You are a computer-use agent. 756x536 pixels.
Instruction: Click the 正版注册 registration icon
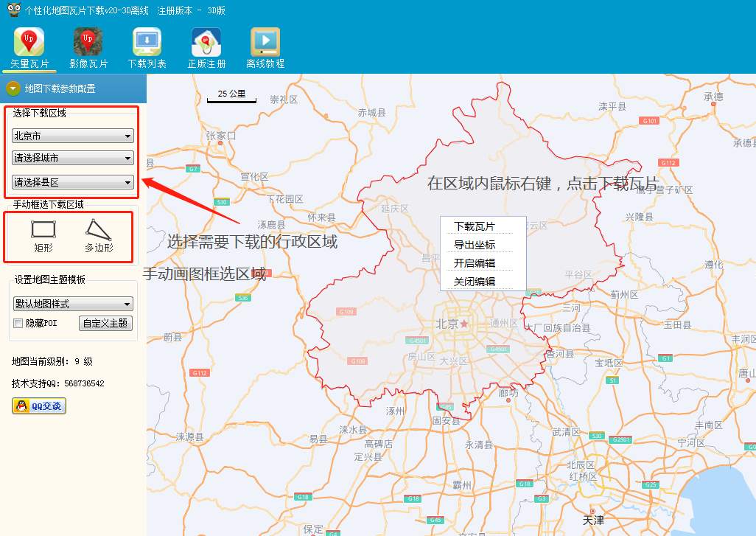[x=206, y=48]
